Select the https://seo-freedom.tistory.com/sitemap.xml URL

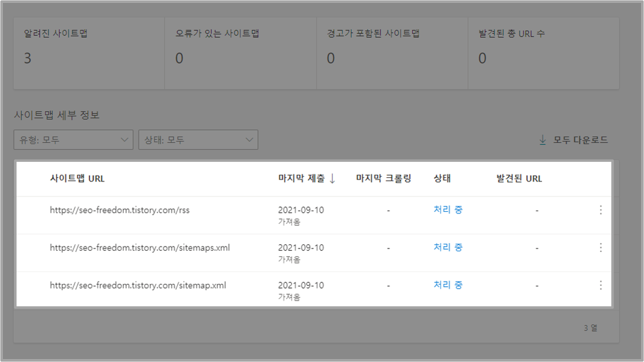click(x=138, y=285)
